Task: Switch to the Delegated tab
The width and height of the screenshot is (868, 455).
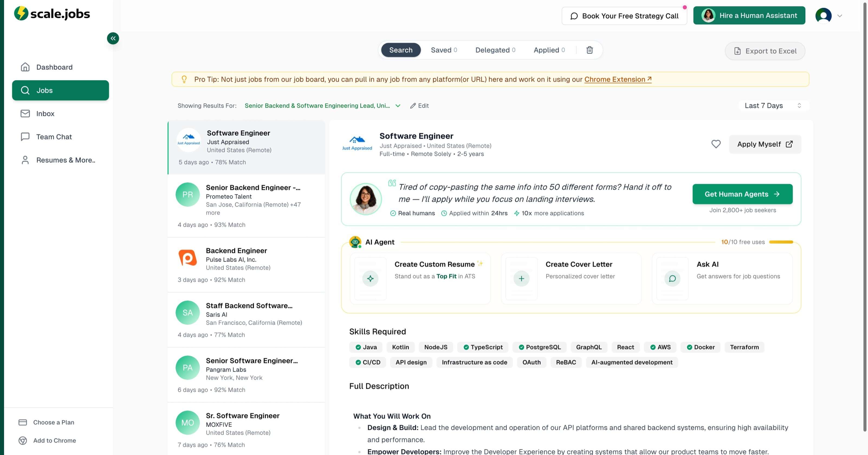Action: (x=495, y=50)
